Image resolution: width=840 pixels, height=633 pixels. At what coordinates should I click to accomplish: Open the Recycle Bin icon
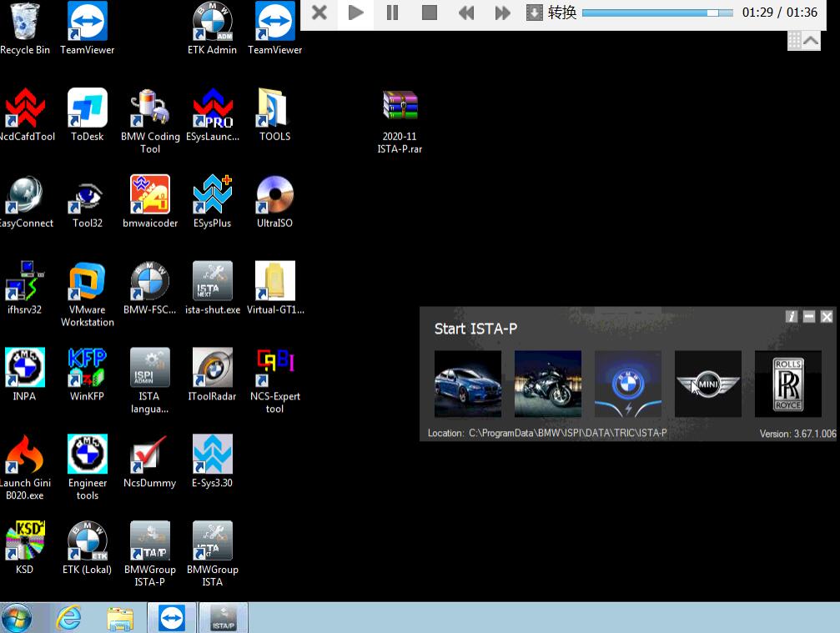[25, 28]
